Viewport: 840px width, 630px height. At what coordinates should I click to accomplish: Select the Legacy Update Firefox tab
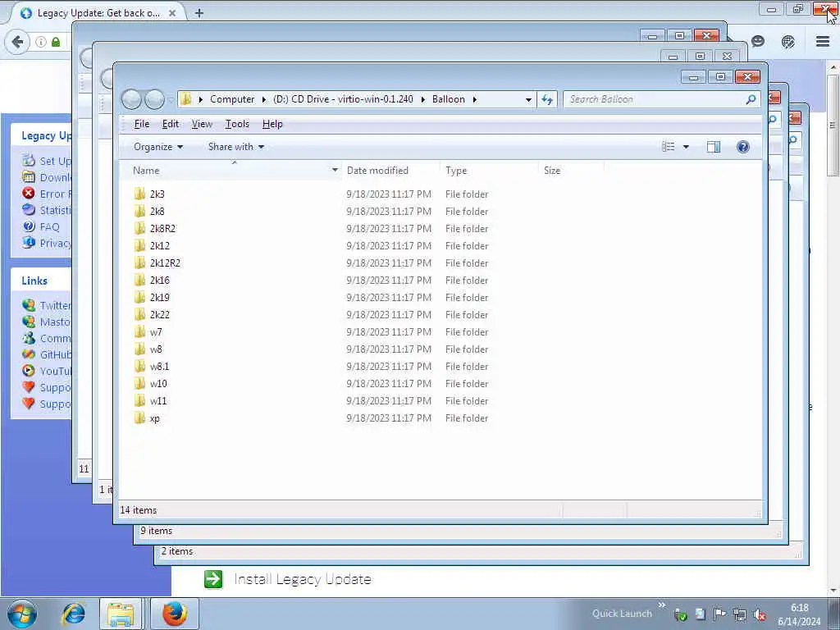pos(97,13)
